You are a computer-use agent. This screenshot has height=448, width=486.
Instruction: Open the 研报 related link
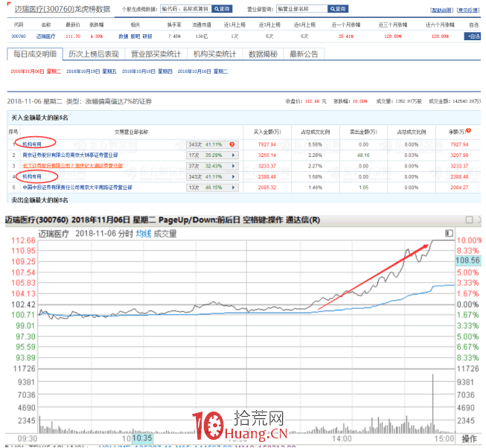147,36
